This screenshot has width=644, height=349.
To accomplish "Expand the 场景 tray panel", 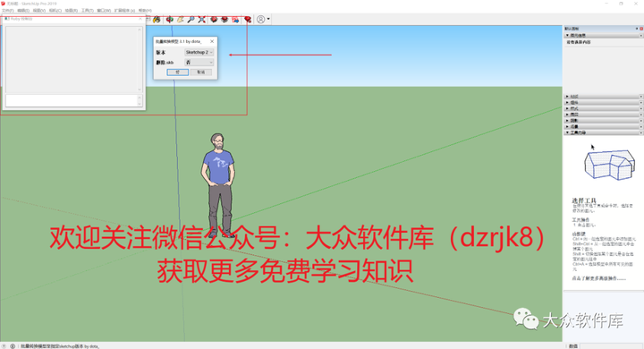I will pos(603,126).
